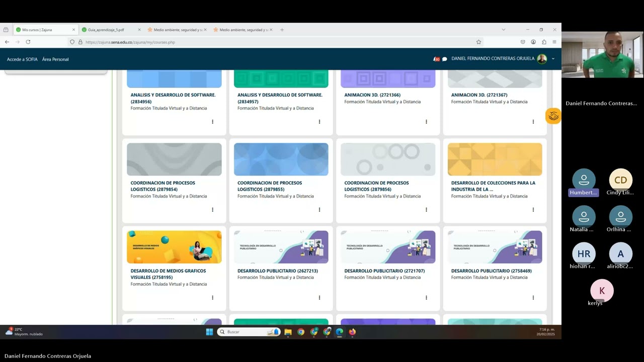644x362 pixels.
Task: Open options for DESARROLLO PUBLICITARIO (2758469)
Action: [533, 298]
